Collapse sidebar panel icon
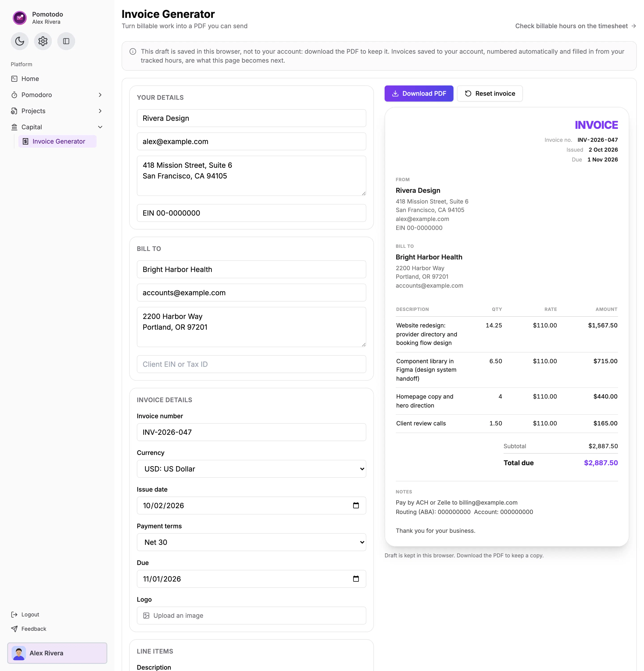The height and width of the screenshot is (671, 644). (x=66, y=41)
